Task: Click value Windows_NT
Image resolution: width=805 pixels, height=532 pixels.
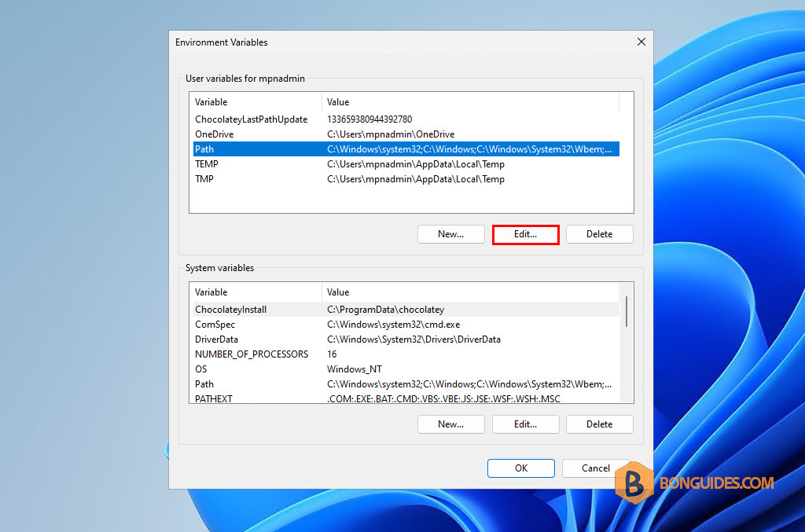Action: (x=355, y=369)
